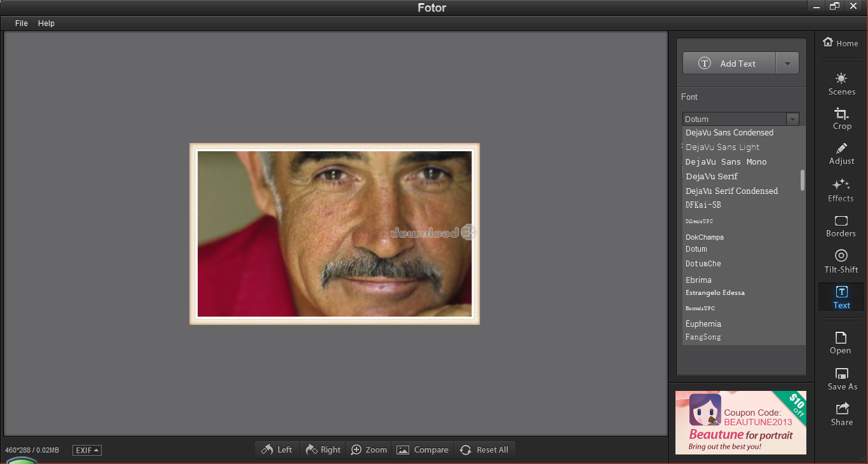Image resolution: width=868 pixels, height=464 pixels.
Task: Open the File menu
Action: point(22,24)
